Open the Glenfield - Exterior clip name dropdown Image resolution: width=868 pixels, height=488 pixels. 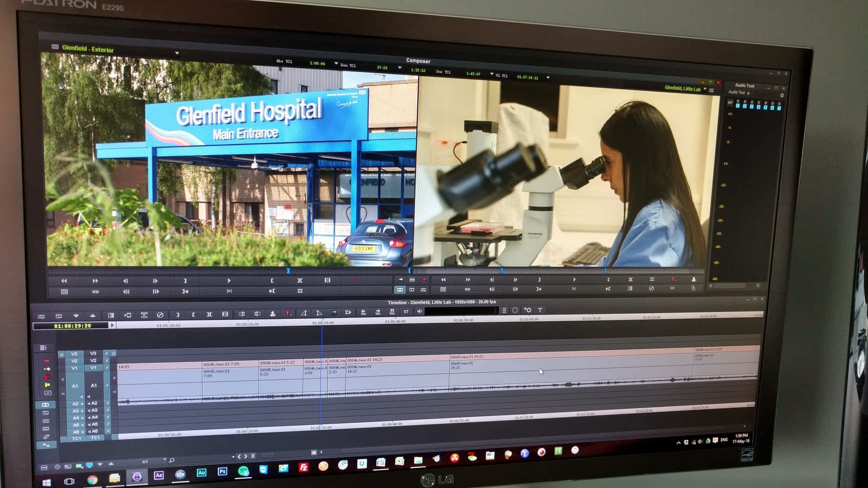click(x=177, y=53)
